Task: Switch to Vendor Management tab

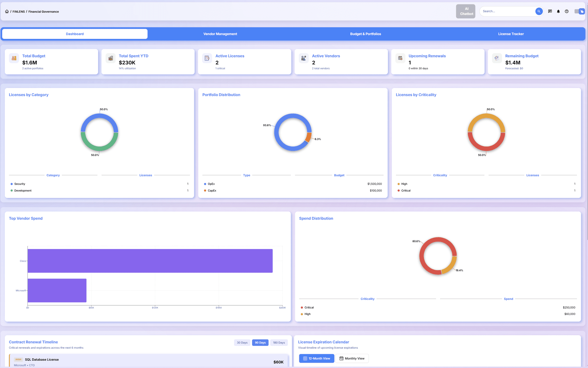Action: [220, 34]
